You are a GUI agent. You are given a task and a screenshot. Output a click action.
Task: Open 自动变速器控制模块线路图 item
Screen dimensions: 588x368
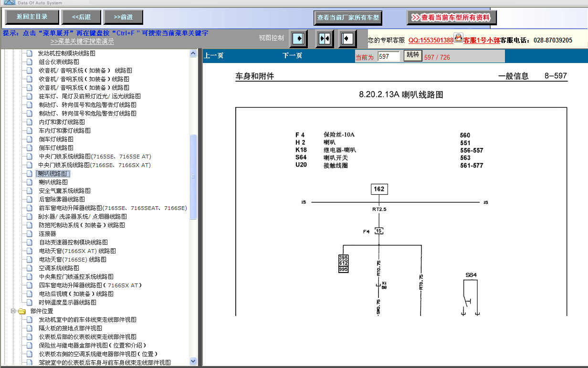point(73,242)
